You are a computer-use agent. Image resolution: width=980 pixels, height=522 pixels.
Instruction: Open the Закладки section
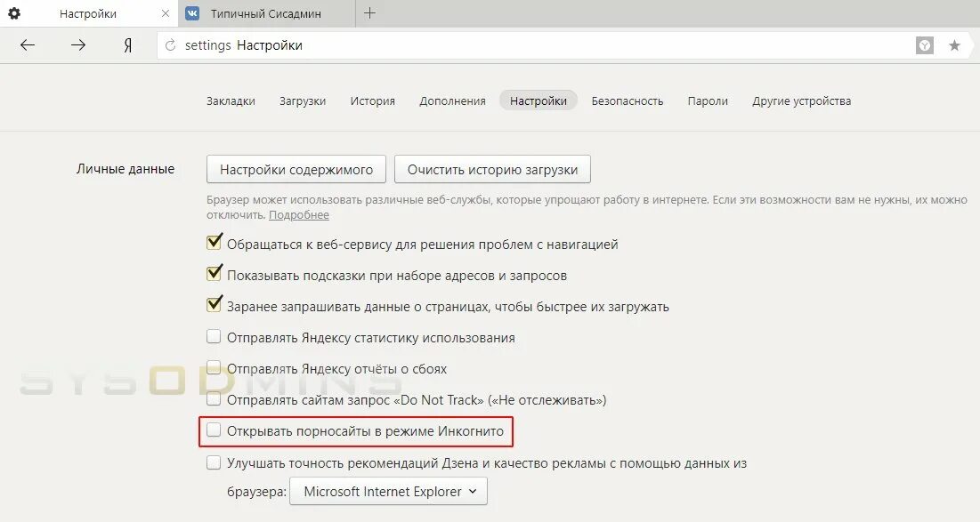(x=231, y=101)
